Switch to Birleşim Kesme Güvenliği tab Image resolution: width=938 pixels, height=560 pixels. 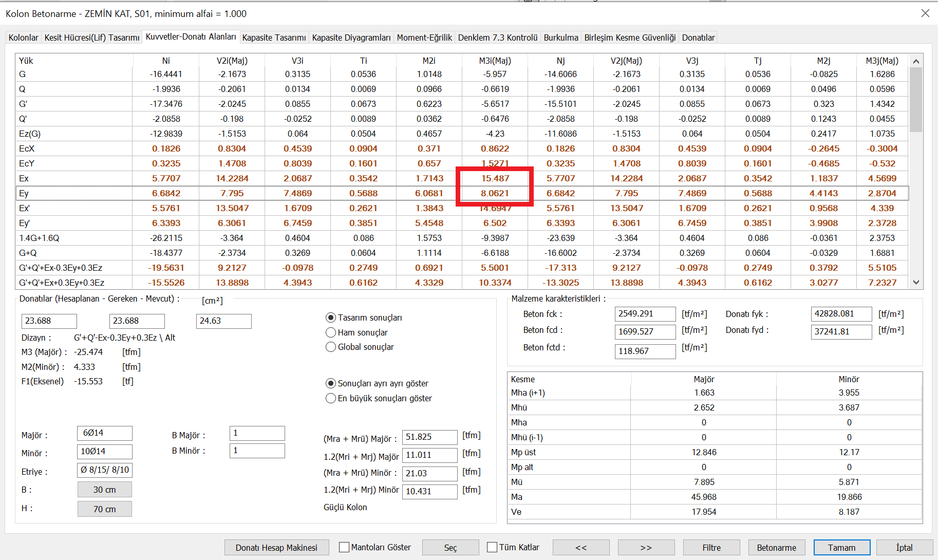pyautogui.click(x=630, y=38)
